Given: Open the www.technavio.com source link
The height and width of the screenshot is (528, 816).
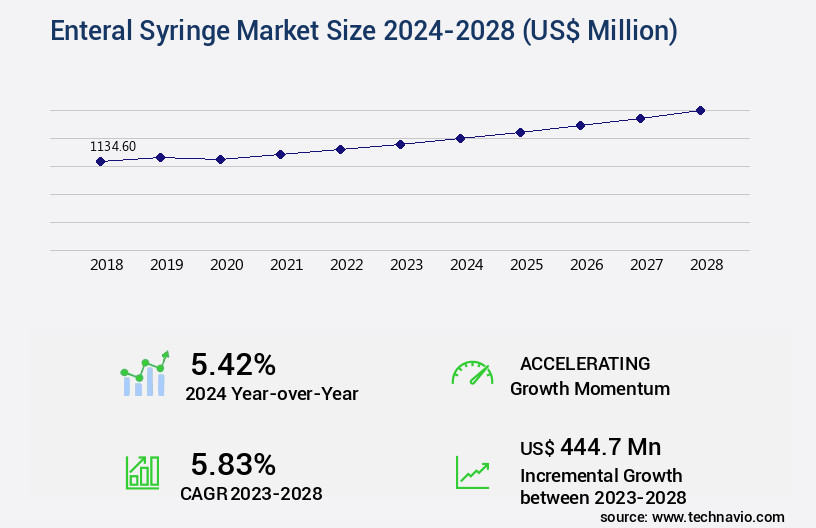Looking at the screenshot, I should pos(722,517).
